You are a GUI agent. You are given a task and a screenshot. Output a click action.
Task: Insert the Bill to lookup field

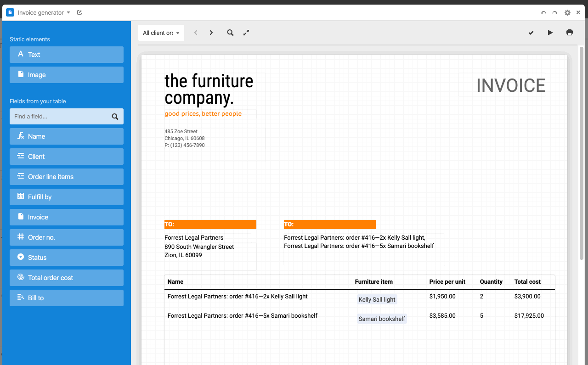point(67,298)
